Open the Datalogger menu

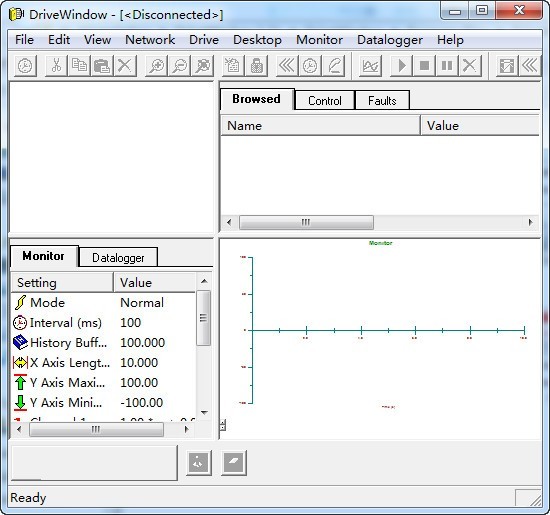390,40
